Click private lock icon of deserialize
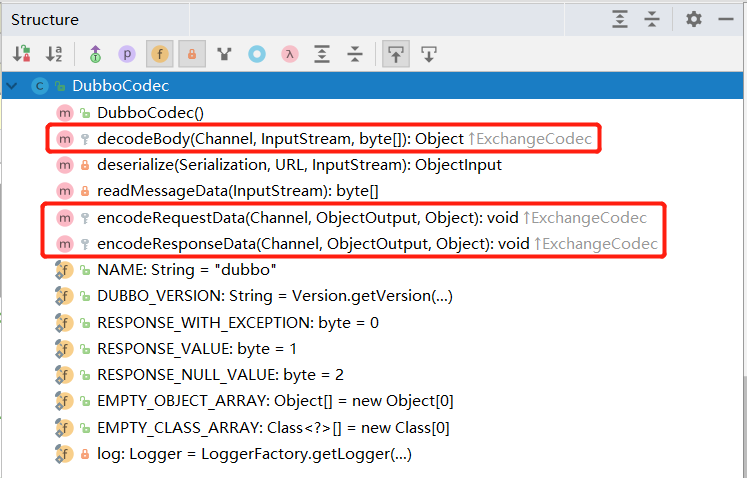The width and height of the screenshot is (747, 478). 85,165
